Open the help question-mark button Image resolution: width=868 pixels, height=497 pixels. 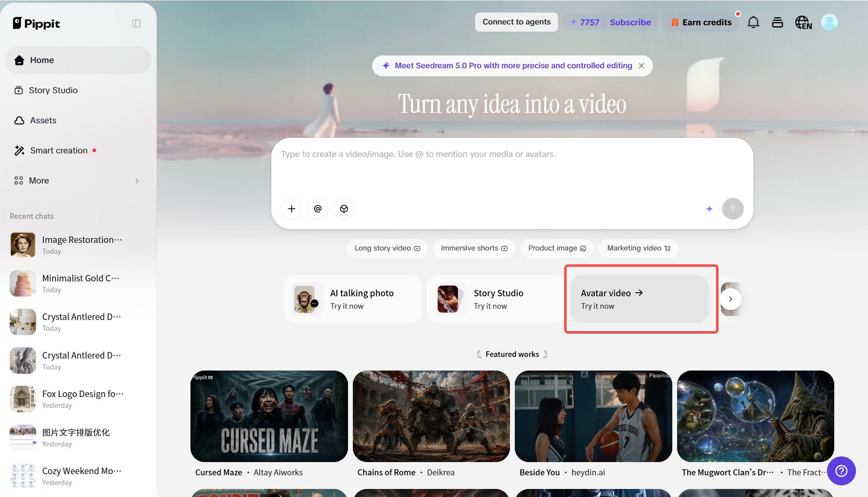point(841,471)
